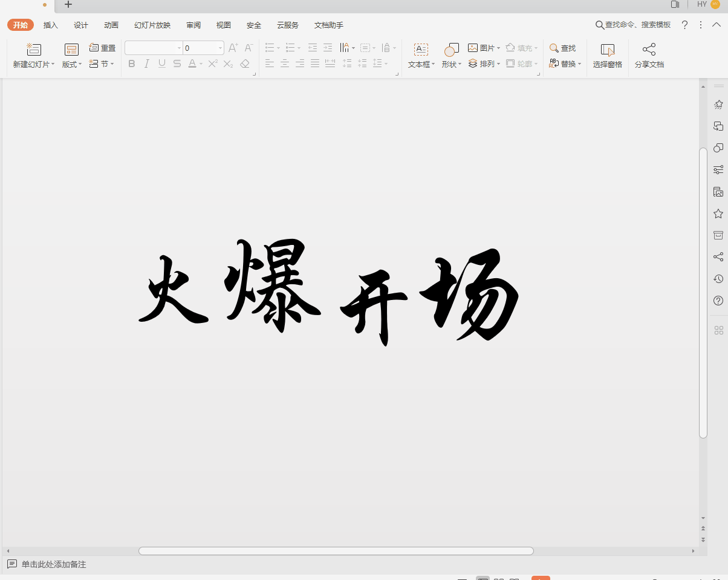Open the Layout (版式) dropdown

(x=72, y=64)
